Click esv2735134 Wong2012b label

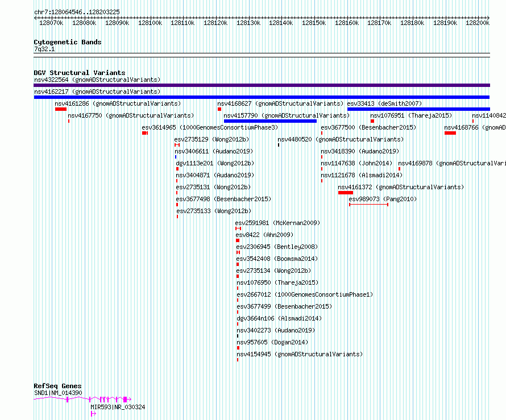click(273, 271)
